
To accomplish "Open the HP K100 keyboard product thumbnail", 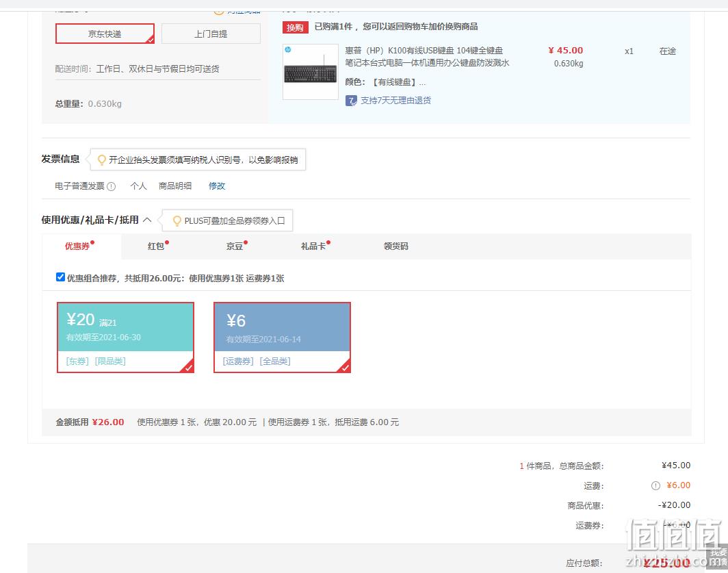I will pos(311,72).
